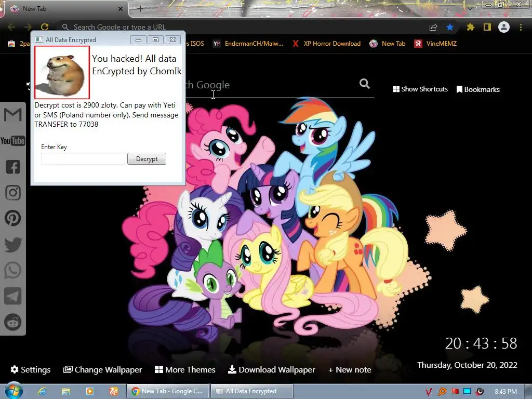
Task: Switch to All Data Encrypted taskbar button
Action: click(252, 391)
